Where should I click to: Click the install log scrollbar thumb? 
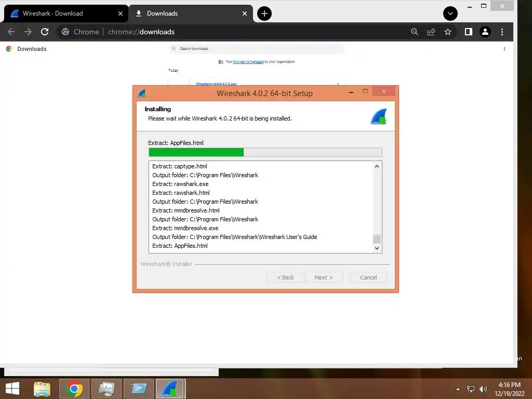tap(377, 239)
